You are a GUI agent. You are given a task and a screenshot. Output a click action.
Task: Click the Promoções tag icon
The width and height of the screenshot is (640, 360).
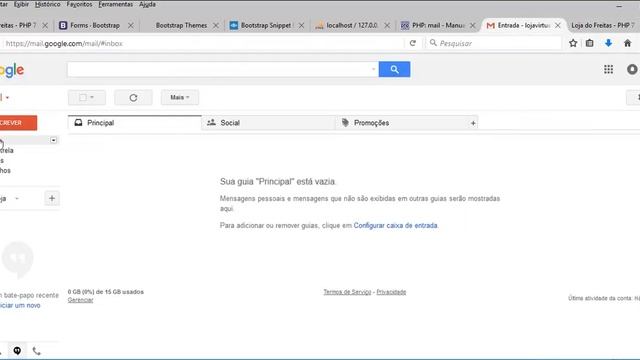[x=345, y=122]
